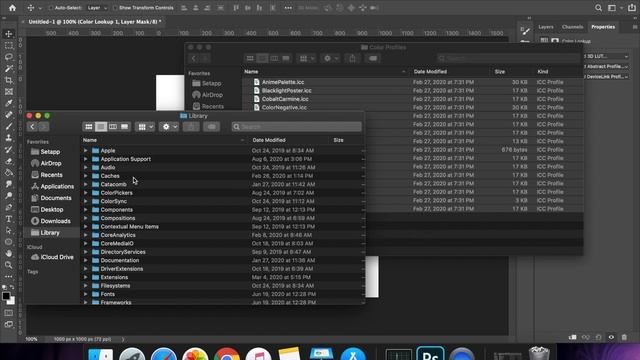Toggle layer visibility eye in Properties footer
640x360 pixels.
point(611,337)
